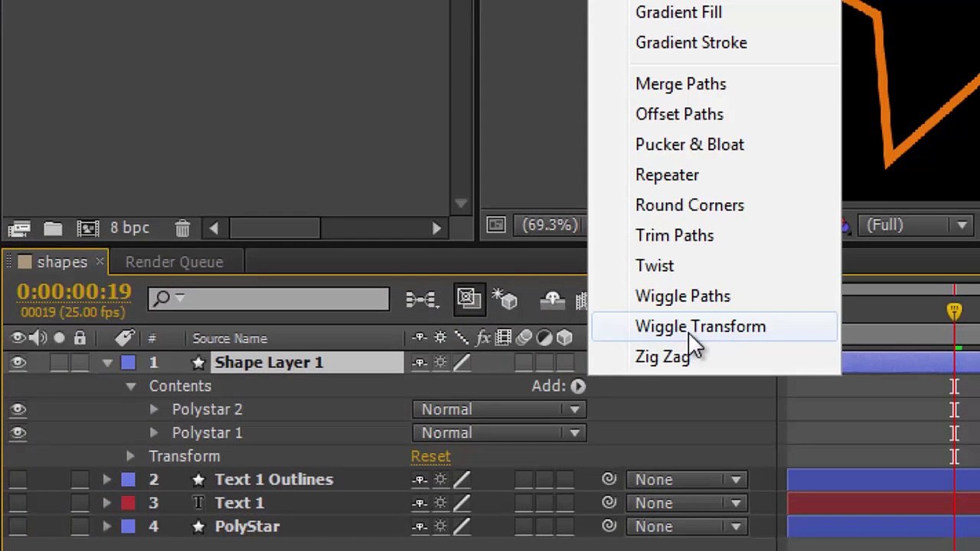Open the interpret footage icon

pyautogui.click(x=19, y=228)
